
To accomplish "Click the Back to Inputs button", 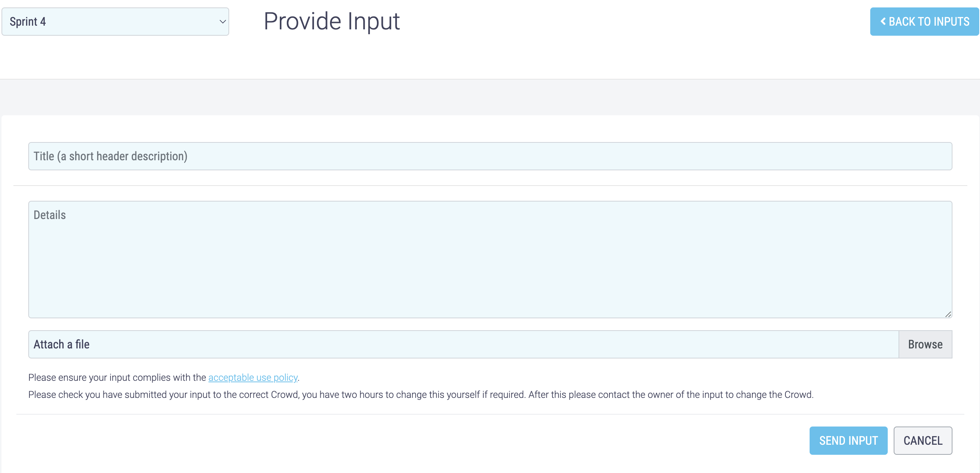I will [924, 22].
